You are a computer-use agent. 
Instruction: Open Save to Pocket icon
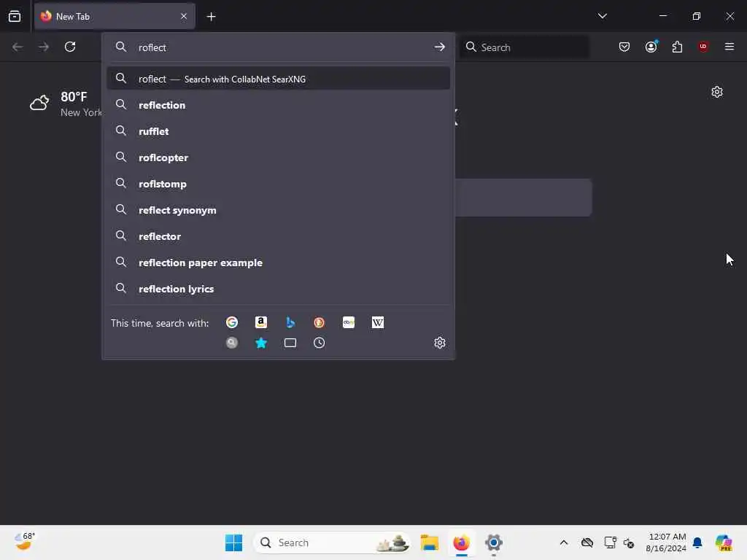(x=624, y=47)
